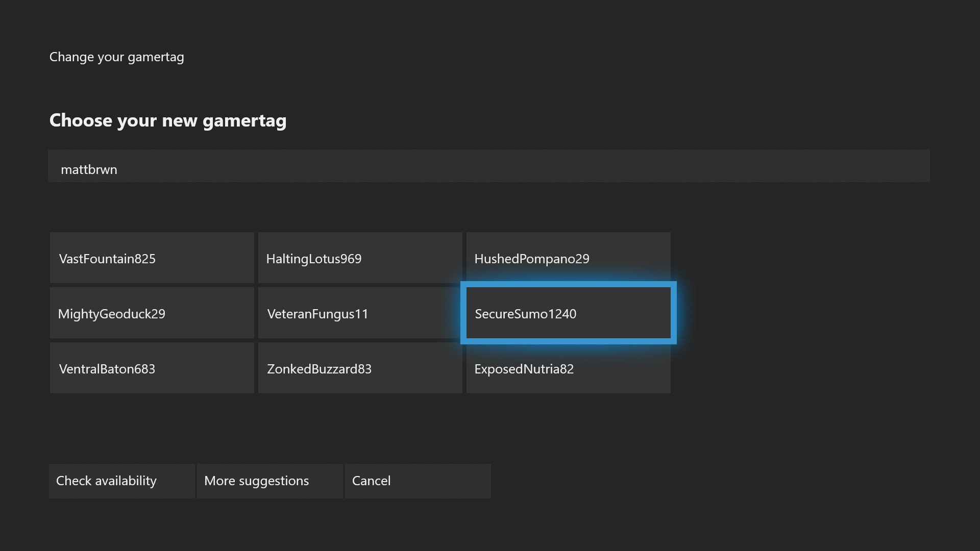Click the Choose your new gamertag heading
The width and height of the screenshot is (980, 551).
coord(167,120)
